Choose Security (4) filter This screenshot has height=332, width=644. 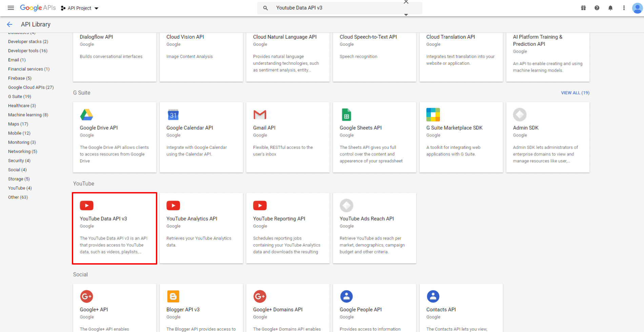[19, 161]
